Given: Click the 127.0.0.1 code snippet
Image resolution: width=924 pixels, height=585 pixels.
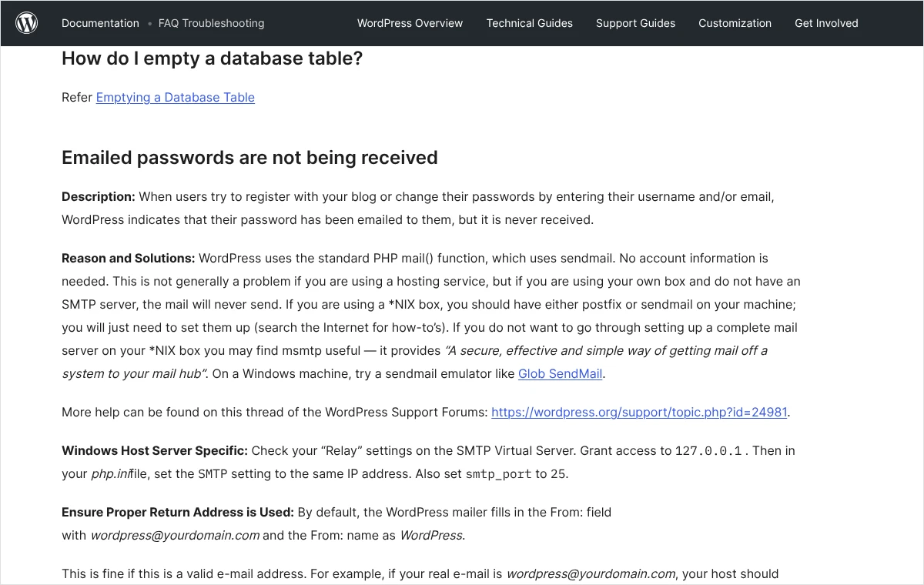Looking at the screenshot, I should [708, 451].
